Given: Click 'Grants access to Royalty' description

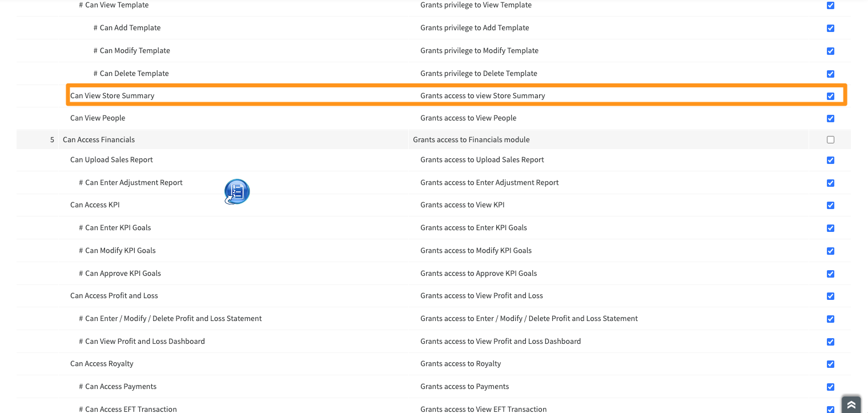Looking at the screenshot, I should click(460, 363).
